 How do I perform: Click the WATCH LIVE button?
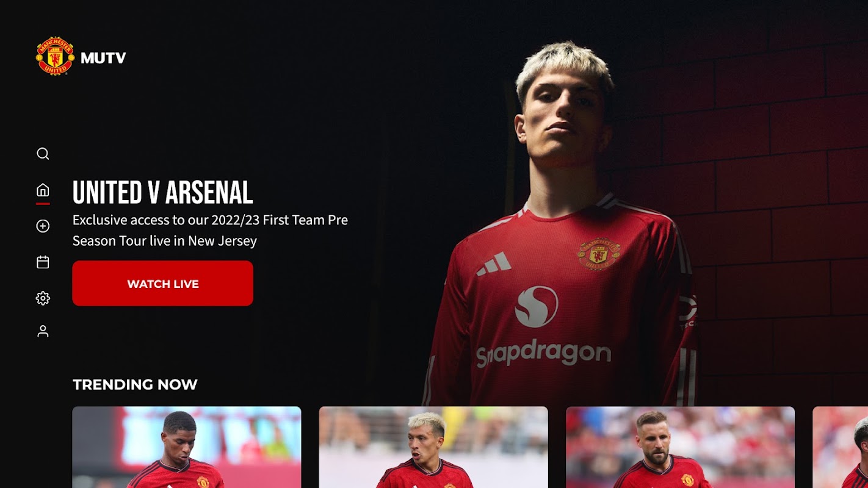click(x=162, y=283)
